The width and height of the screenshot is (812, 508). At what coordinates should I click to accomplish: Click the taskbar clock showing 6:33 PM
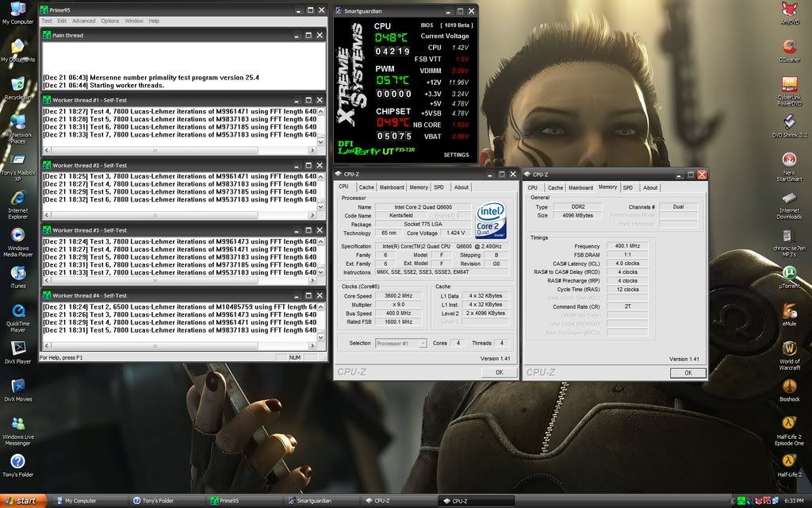[794, 501]
